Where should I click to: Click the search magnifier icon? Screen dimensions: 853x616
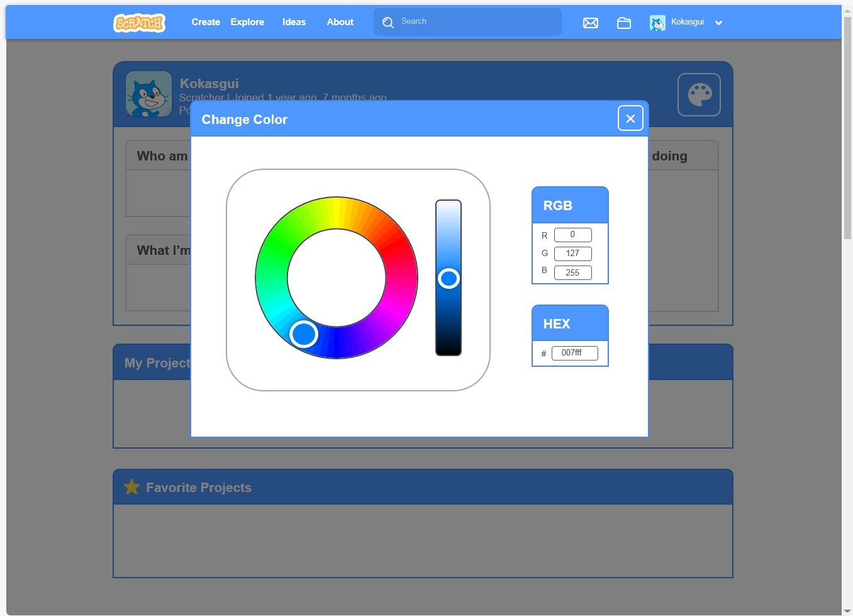[388, 22]
